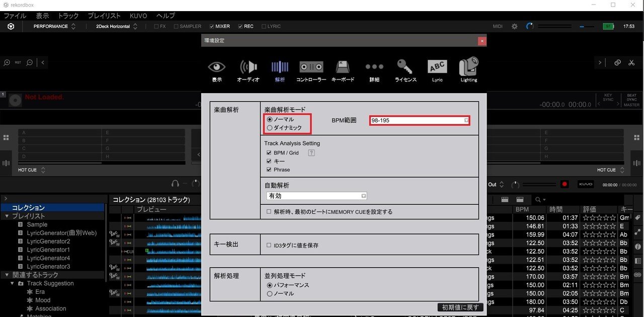Open the 自動解析 有効 dropdown
This screenshot has height=317, width=644.
(316, 196)
